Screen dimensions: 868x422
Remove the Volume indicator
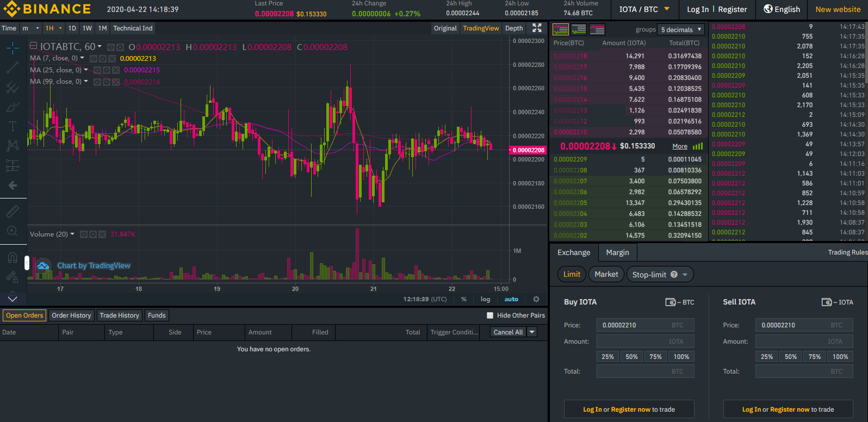(x=102, y=234)
